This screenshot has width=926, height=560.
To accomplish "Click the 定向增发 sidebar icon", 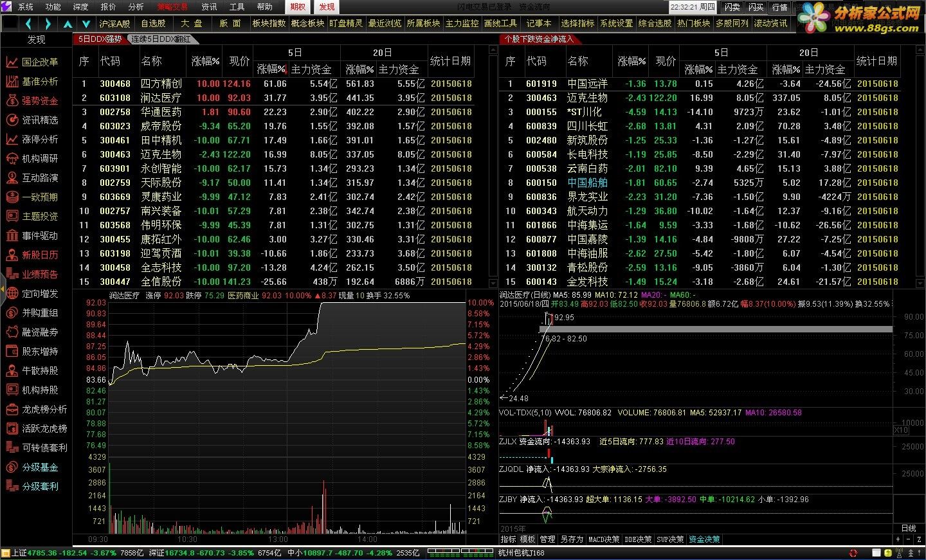I will tap(12, 294).
